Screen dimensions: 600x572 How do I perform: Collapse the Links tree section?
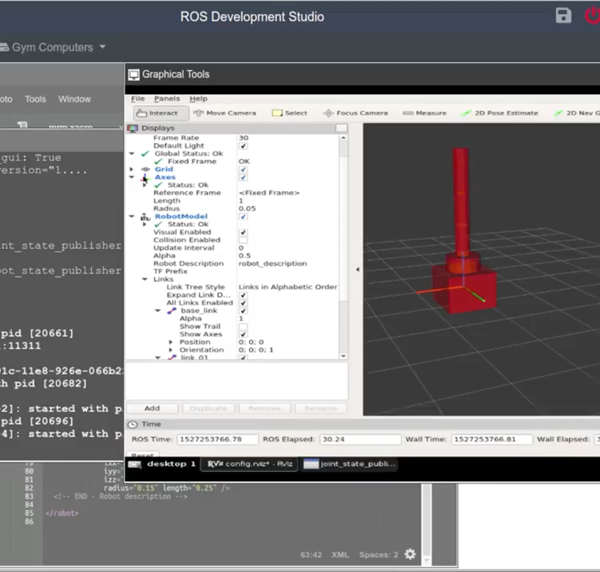143,278
